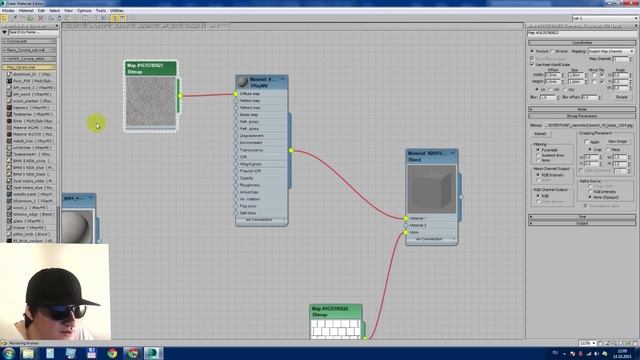The height and width of the screenshot is (360, 640).
Task: Open the Options menu
Action: coord(84,11)
